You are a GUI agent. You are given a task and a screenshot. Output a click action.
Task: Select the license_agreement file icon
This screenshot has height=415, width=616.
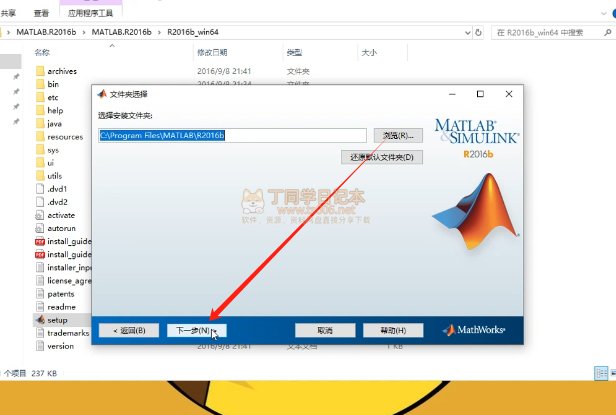(40, 281)
